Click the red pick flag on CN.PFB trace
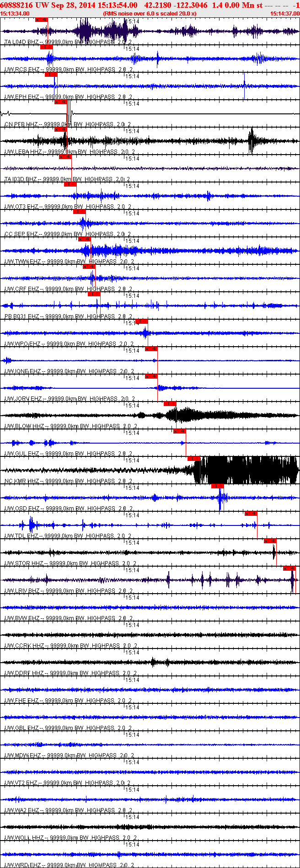The height and width of the screenshot is (868, 300). point(60,102)
